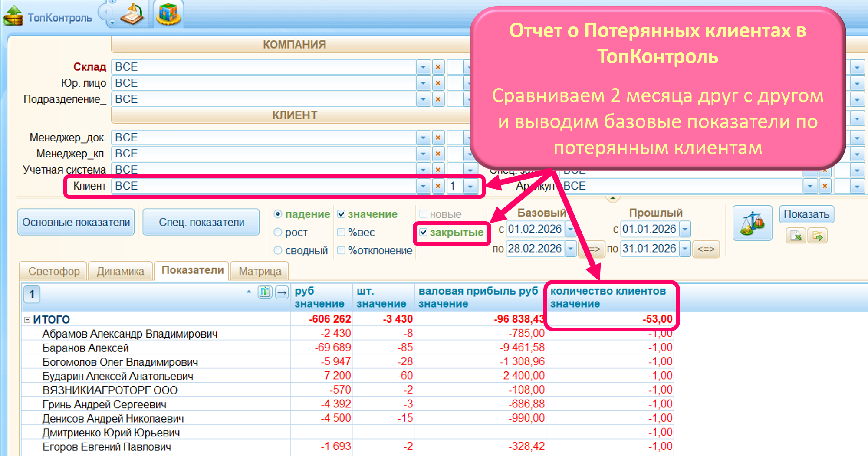
Task: Open the desk lamp document icon
Action: click(132, 15)
